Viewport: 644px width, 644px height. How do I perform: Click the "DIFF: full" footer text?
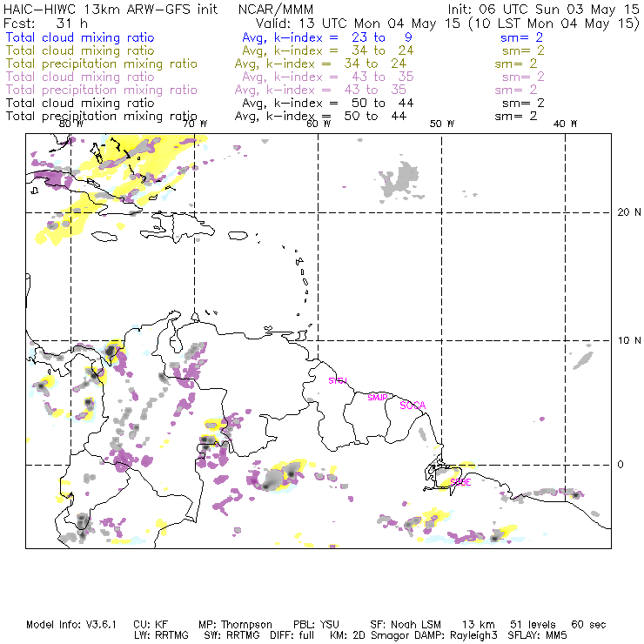(x=292, y=635)
